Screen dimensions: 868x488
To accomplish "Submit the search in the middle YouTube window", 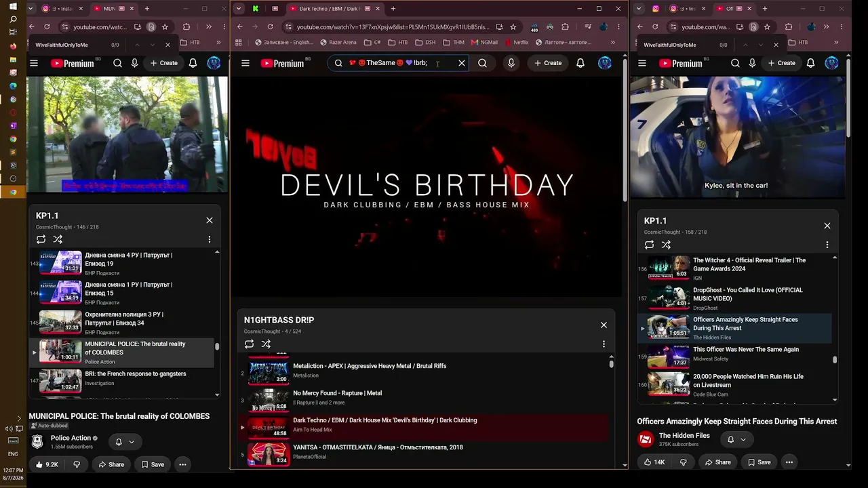I will point(482,63).
